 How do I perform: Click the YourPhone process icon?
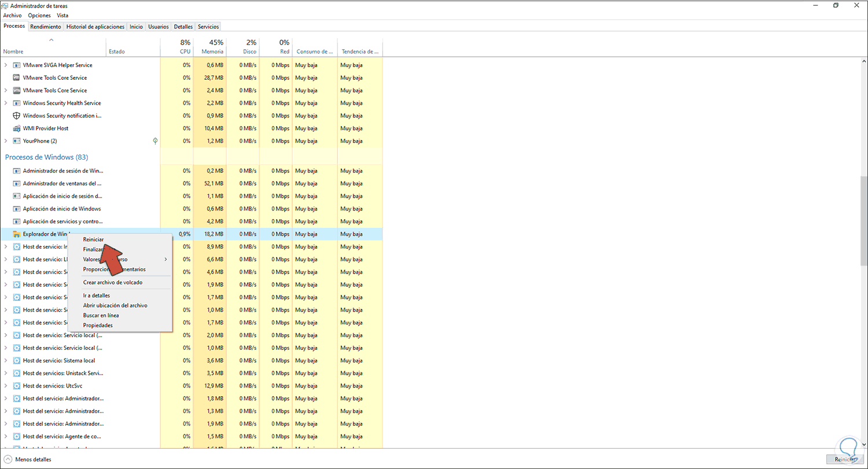(x=17, y=141)
